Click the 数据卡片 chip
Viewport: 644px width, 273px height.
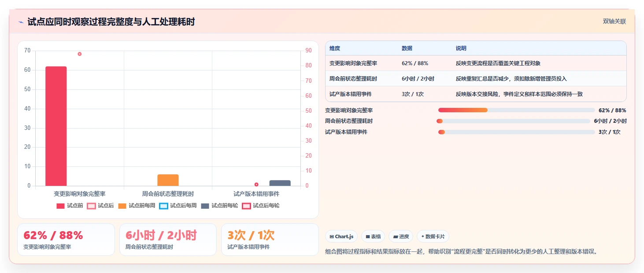tap(433, 236)
